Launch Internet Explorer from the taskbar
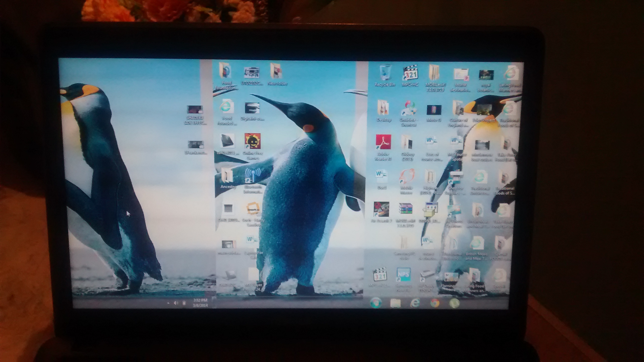The height and width of the screenshot is (362, 644). 415,303
